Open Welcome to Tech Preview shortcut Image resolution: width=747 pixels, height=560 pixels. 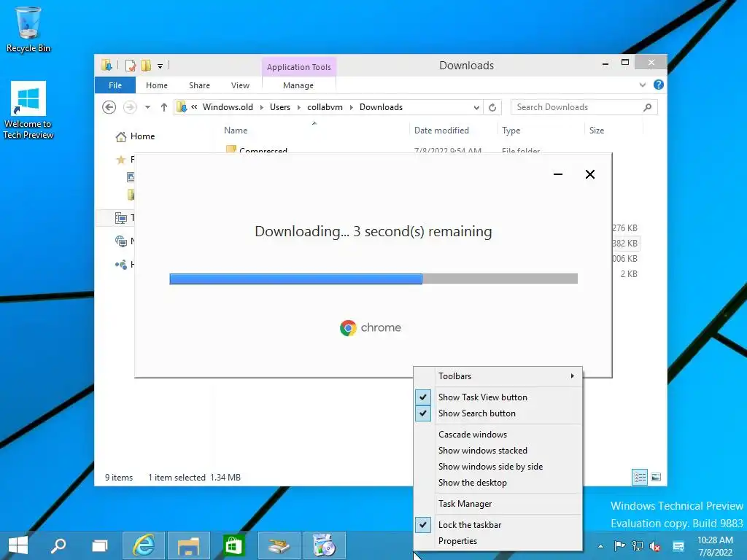tap(28, 110)
